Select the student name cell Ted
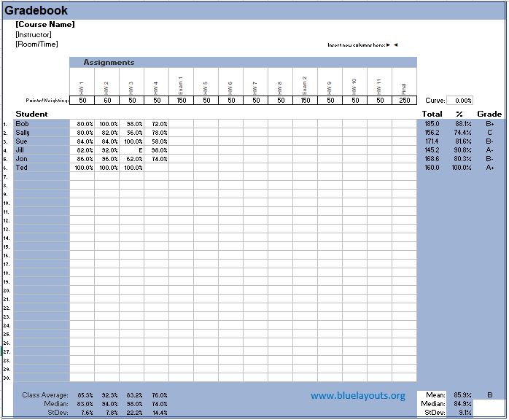Image resolution: width=509 pixels, height=420 pixels. point(42,167)
